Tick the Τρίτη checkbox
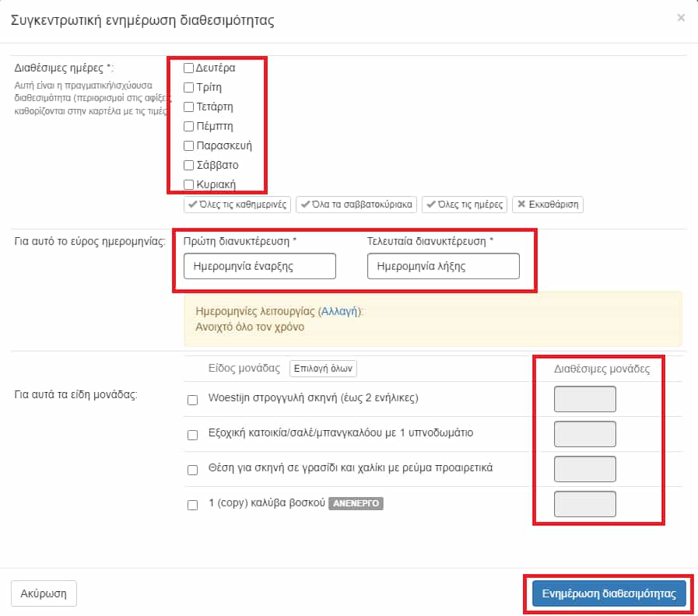 point(189,88)
